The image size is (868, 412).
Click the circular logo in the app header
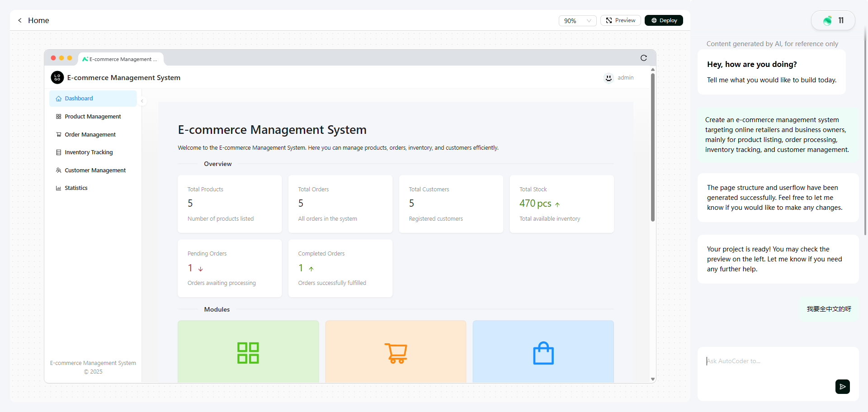(57, 78)
